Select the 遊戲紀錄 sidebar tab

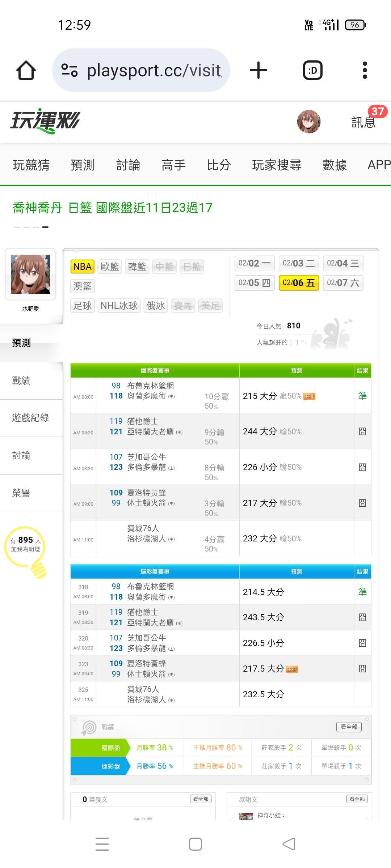tap(30, 418)
